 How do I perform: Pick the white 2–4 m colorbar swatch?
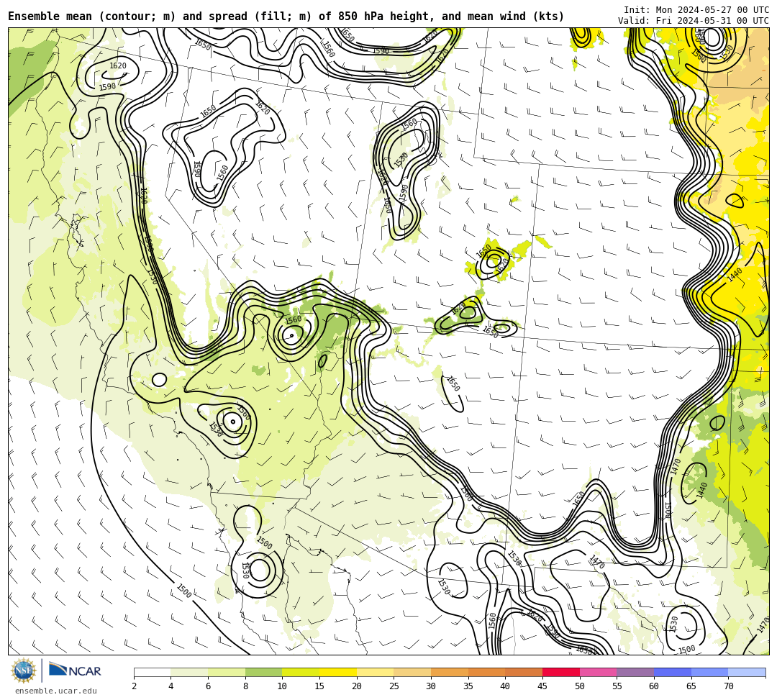click(152, 672)
